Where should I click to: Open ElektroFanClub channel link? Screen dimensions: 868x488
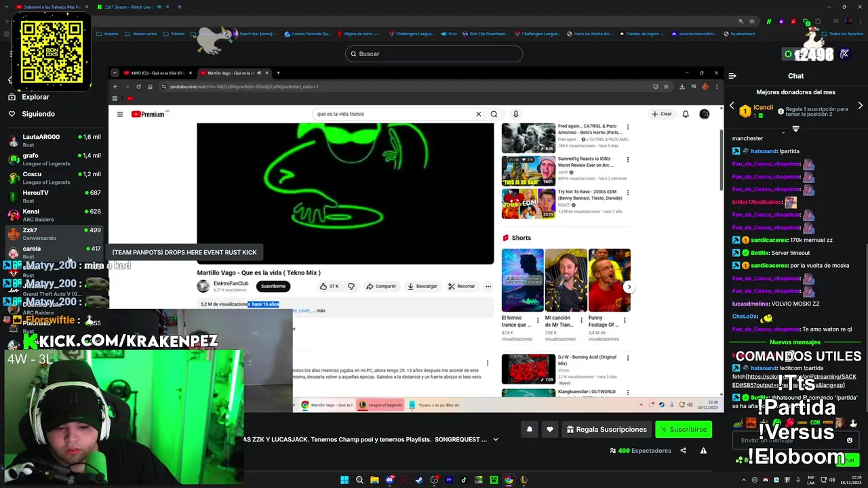(x=231, y=283)
